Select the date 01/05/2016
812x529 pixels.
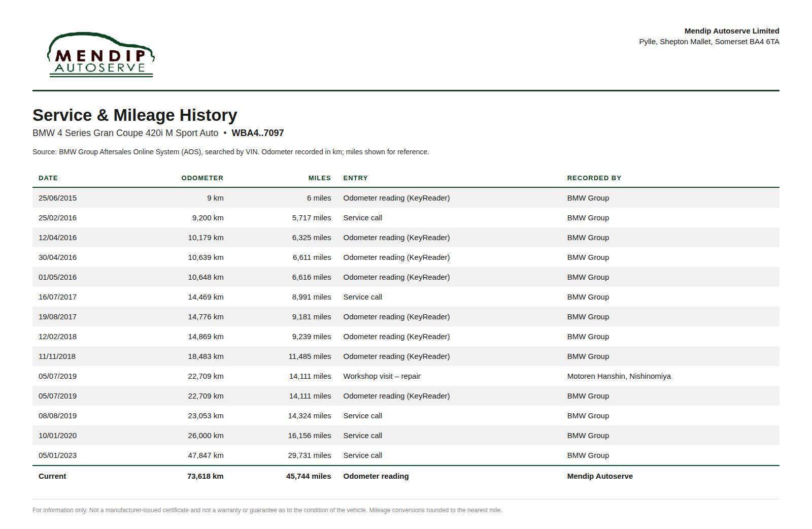(x=58, y=277)
